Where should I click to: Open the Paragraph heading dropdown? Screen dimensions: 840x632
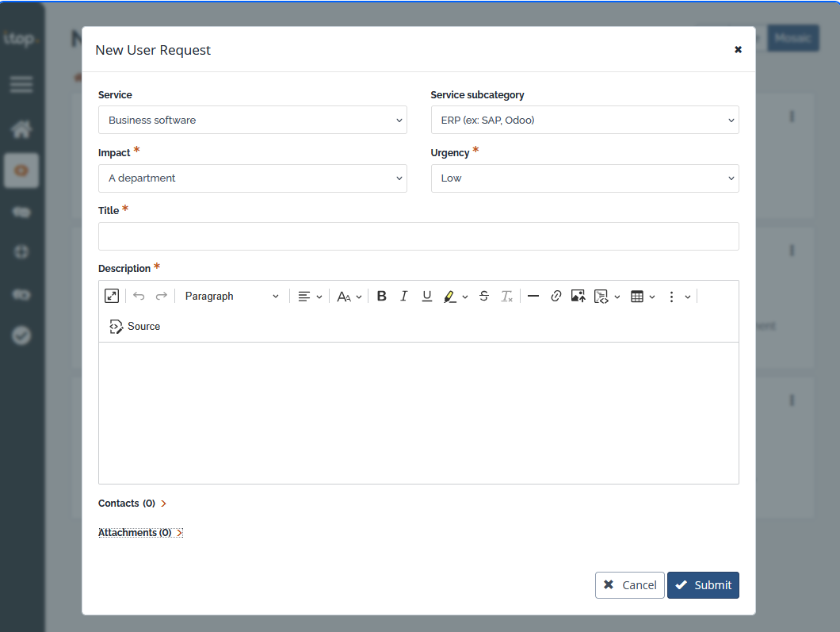pos(231,296)
